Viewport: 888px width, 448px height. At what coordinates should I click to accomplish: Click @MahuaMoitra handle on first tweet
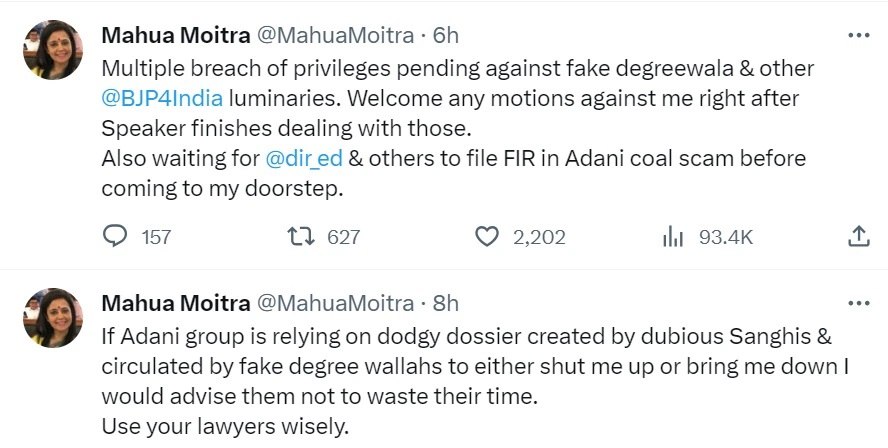pyautogui.click(x=336, y=35)
